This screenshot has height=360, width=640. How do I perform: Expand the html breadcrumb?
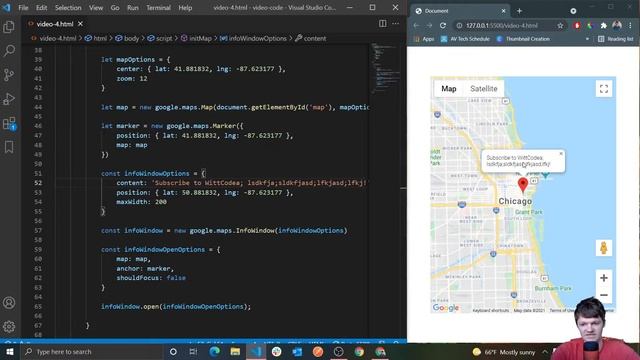point(96,38)
